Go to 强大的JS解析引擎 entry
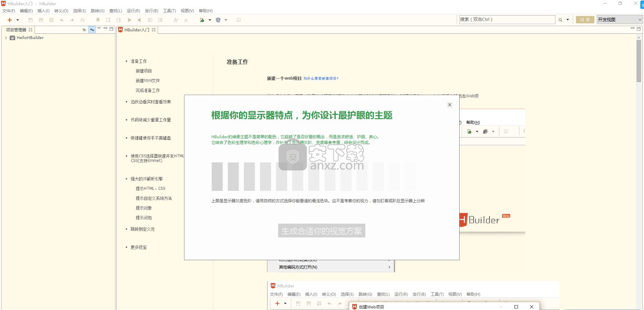This screenshot has height=310, width=644. pyautogui.click(x=147, y=179)
